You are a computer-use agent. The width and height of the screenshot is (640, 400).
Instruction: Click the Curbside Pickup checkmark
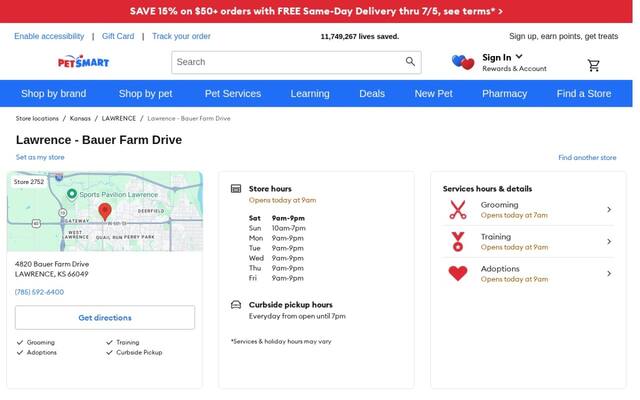[x=109, y=352]
